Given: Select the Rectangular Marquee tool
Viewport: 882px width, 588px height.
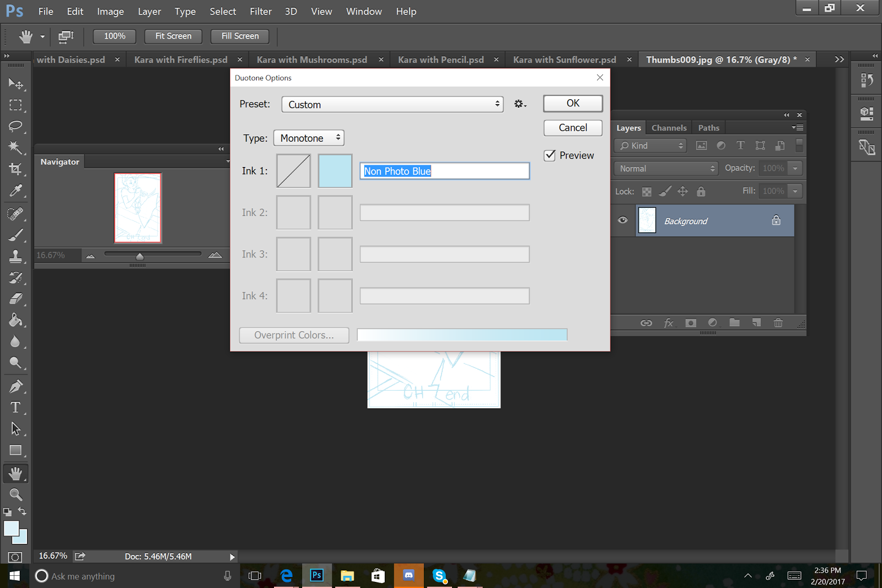Looking at the screenshot, I should pyautogui.click(x=15, y=105).
